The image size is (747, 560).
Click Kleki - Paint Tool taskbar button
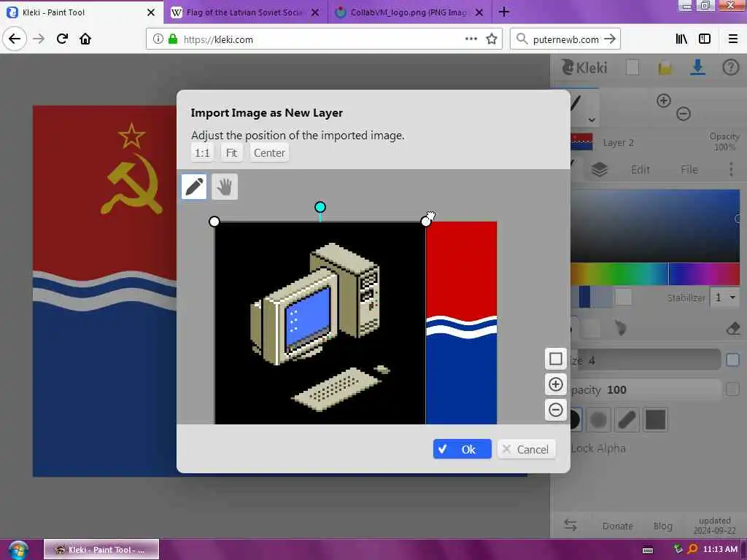point(101,550)
